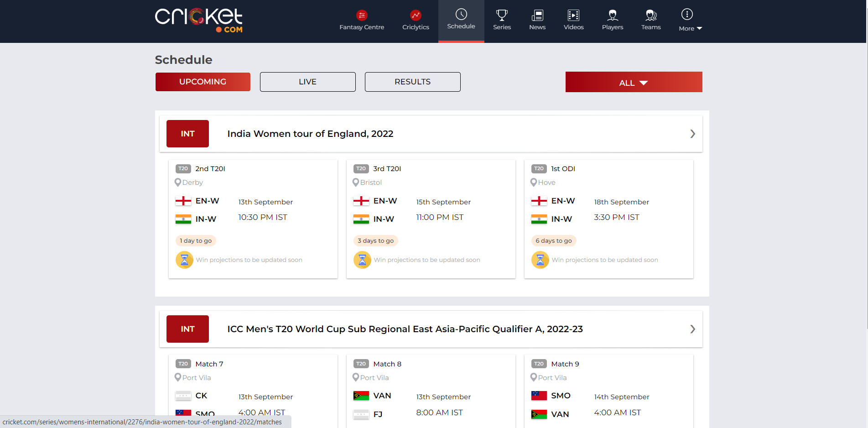Open the Criclytics icon in navbar

click(x=416, y=15)
